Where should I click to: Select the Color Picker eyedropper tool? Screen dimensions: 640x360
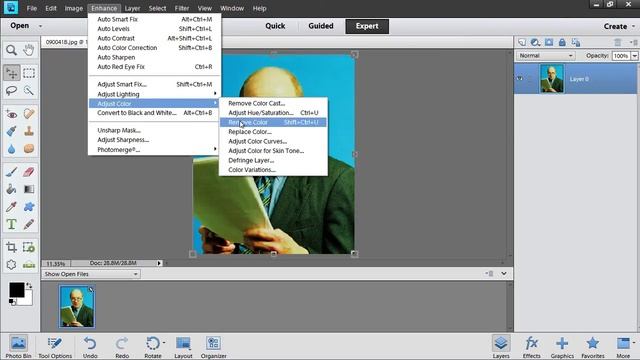(x=11, y=207)
